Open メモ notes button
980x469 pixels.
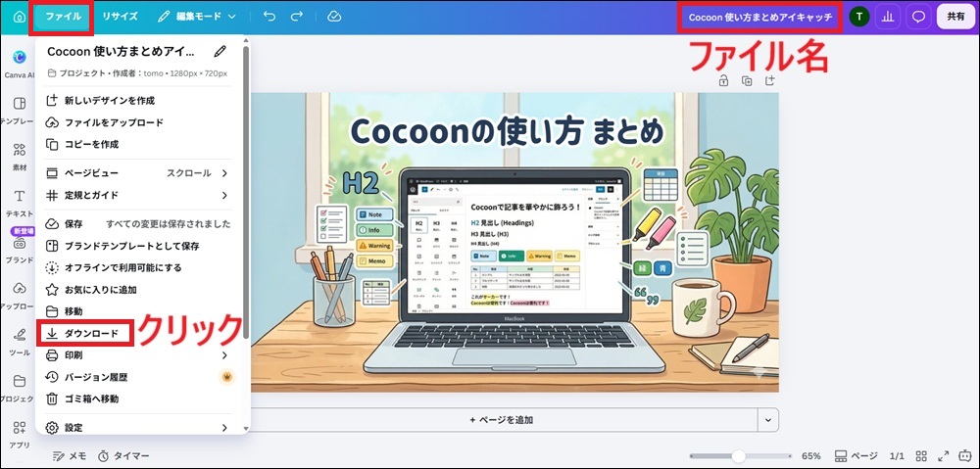70,456
